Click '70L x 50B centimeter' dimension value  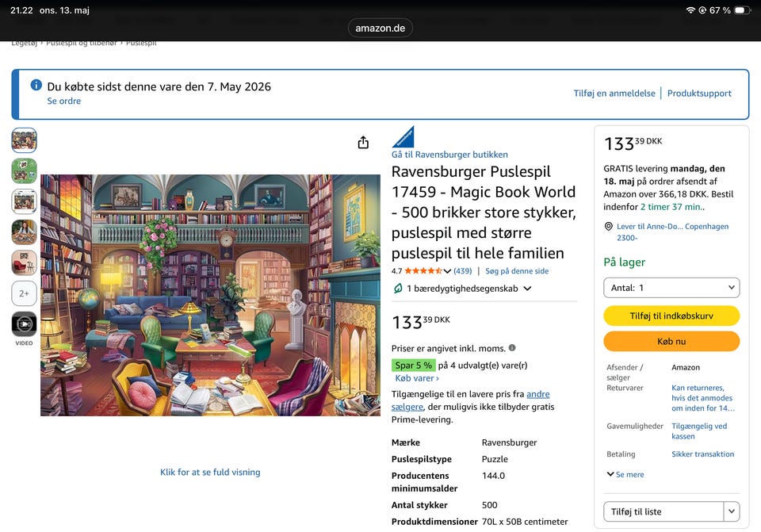(525, 522)
